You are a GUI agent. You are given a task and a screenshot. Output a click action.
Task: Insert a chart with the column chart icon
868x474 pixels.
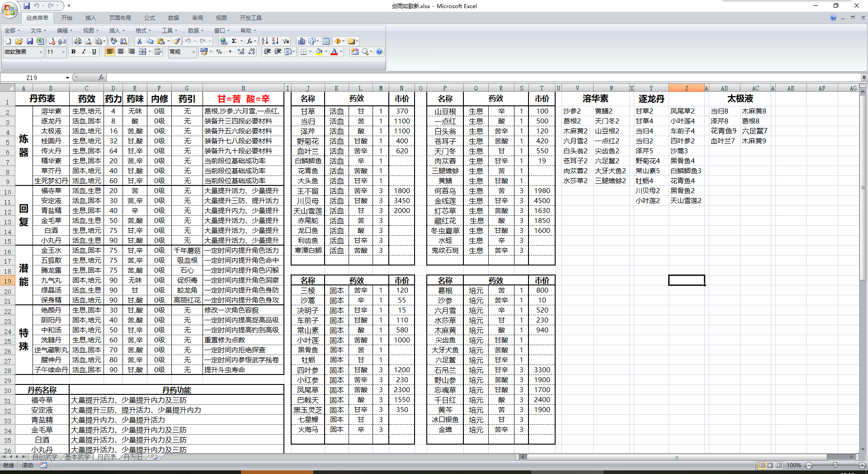pyautogui.click(x=302, y=41)
